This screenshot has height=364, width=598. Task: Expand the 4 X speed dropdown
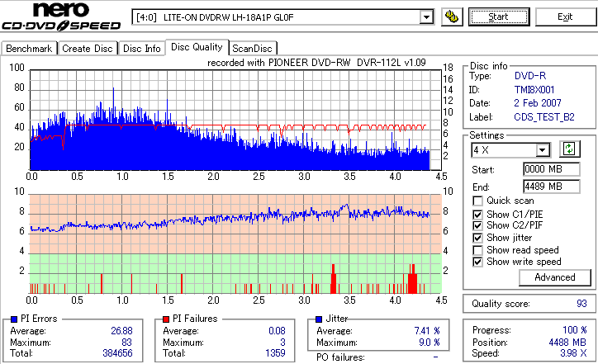pos(542,150)
